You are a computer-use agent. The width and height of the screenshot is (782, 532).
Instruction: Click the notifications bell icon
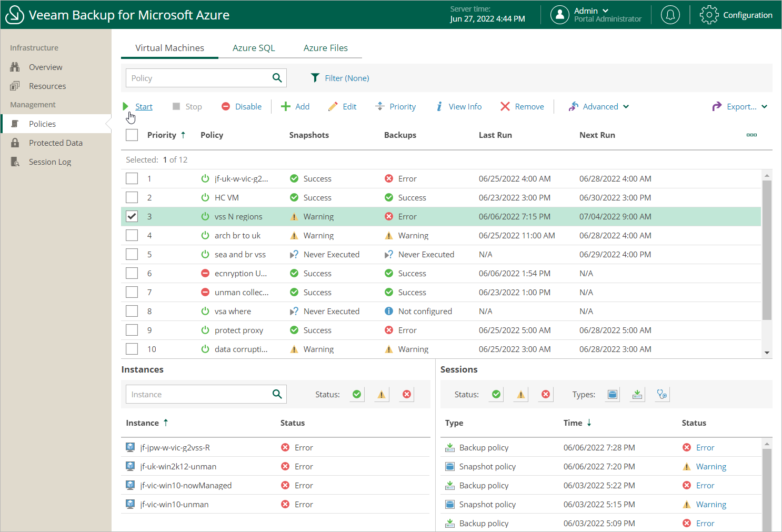pyautogui.click(x=670, y=15)
